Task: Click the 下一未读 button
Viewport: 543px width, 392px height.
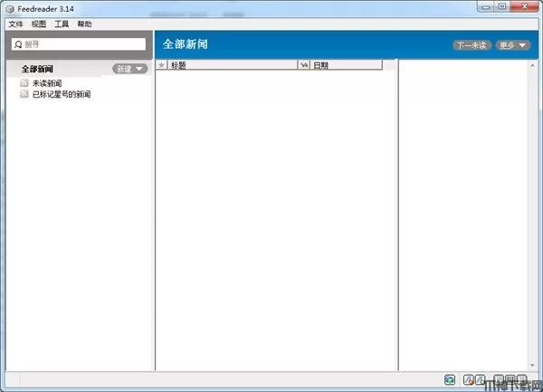Action: 472,45
